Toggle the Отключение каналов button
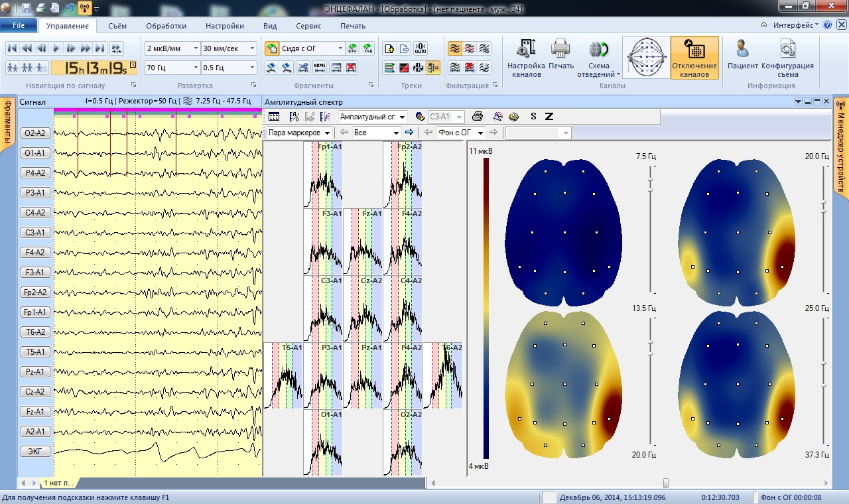The width and height of the screenshot is (849, 504). point(694,58)
